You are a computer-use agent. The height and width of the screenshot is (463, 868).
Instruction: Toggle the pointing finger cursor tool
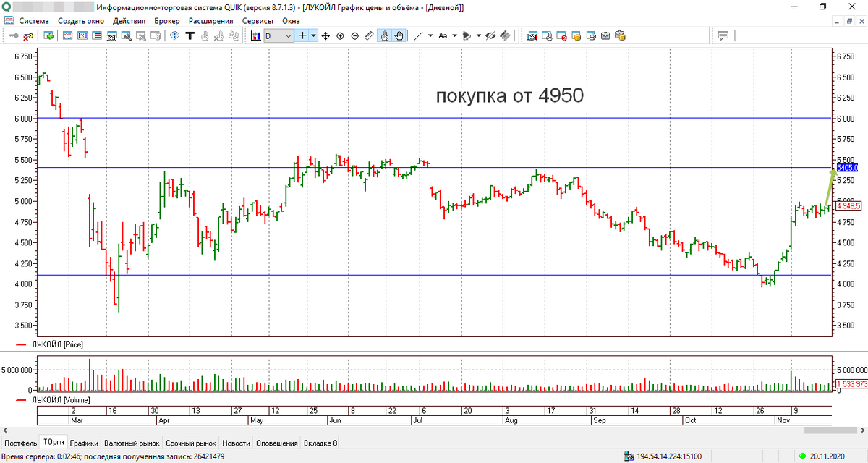[x=384, y=35]
